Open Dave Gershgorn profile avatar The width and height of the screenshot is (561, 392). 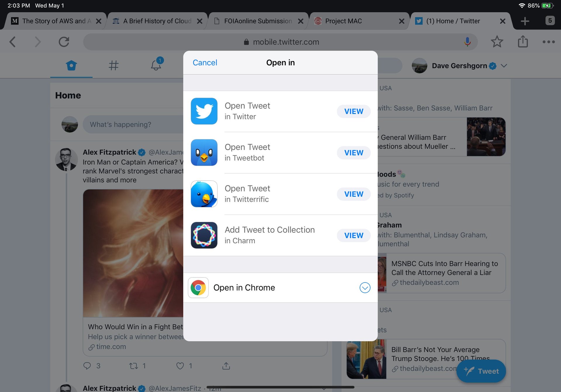(x=419, y=66)
